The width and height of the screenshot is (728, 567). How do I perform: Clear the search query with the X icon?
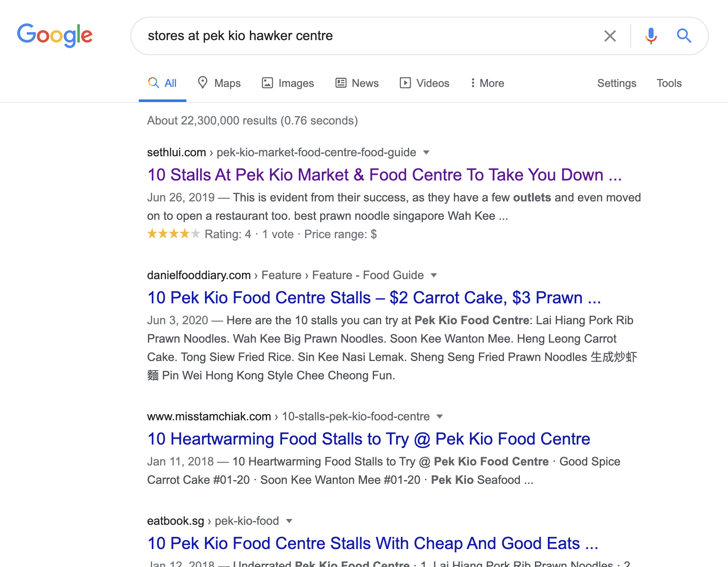point(610,36)
